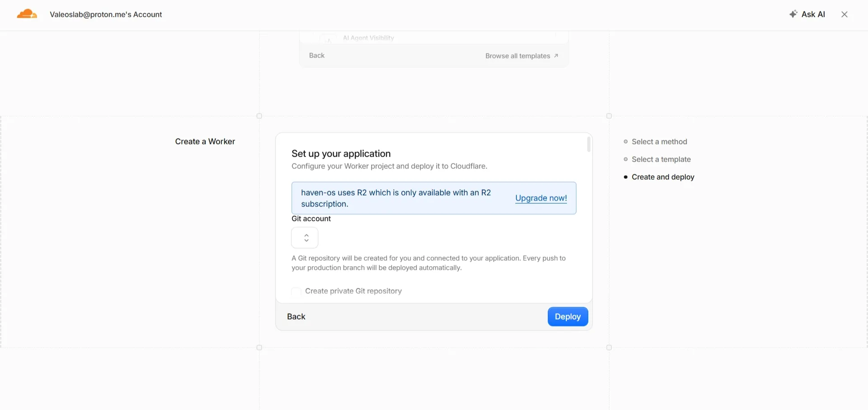Go Back from Set up your application

point(296,317)
